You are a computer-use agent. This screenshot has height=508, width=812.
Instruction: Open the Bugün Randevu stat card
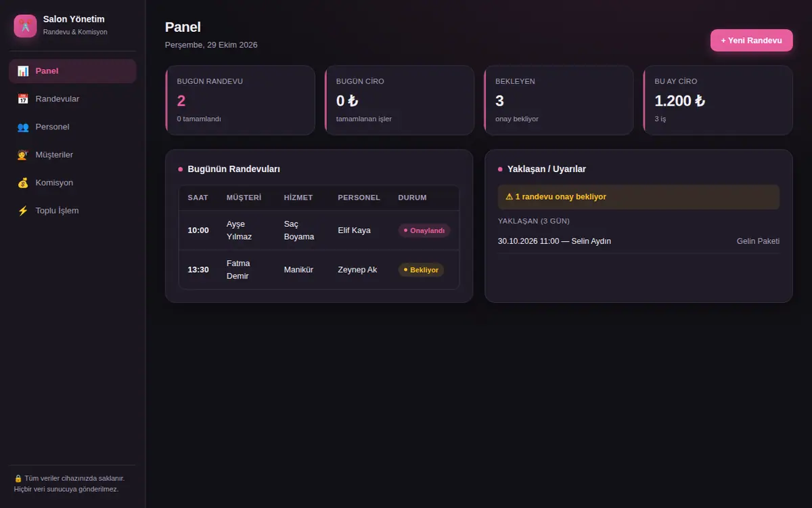pyautogui.click(x=240, y=100)
